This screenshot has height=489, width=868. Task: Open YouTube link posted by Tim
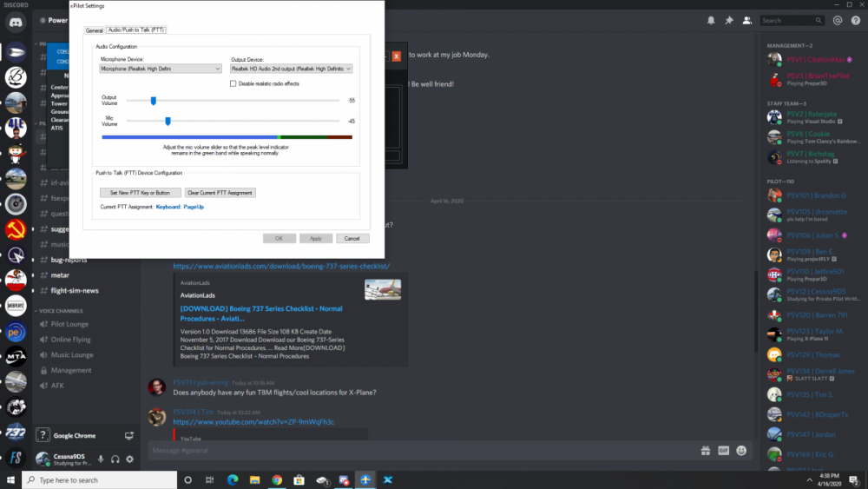253,422
